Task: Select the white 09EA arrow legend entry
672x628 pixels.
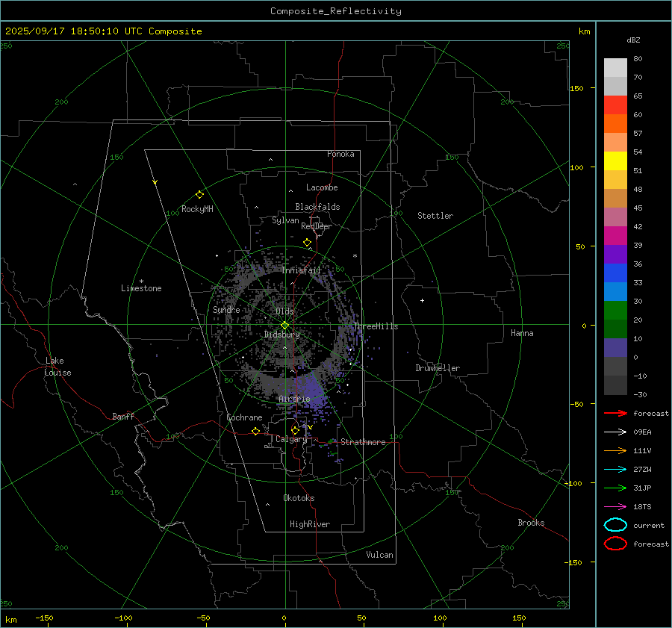Action: click(x=615, y=432)
